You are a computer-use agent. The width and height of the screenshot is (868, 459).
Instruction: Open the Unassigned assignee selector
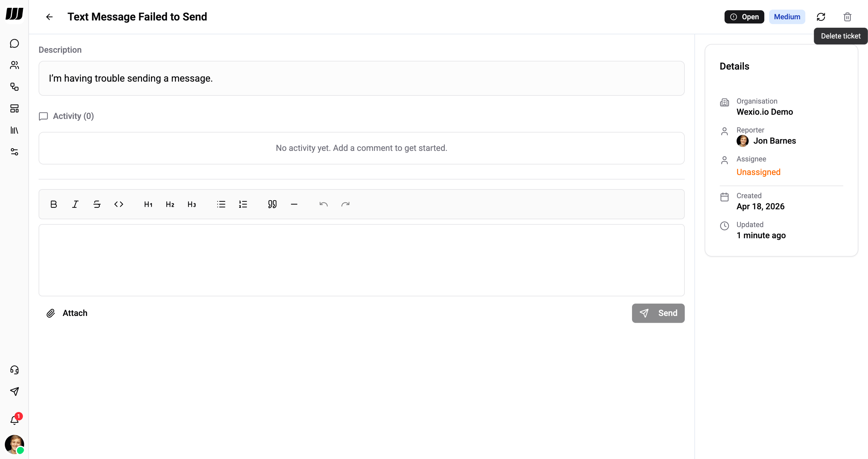pos(758,172)
